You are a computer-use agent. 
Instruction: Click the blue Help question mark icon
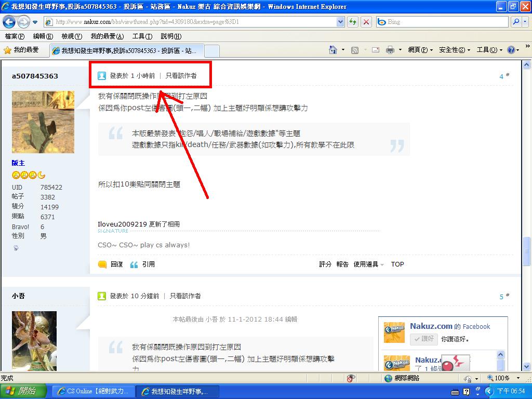coord(511,50)
